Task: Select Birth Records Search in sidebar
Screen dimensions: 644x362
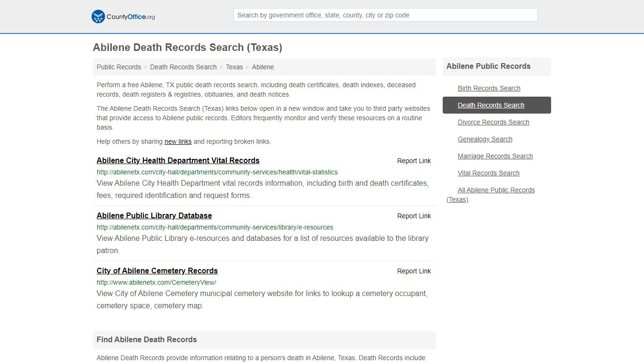Action: (x=489, y=88)
